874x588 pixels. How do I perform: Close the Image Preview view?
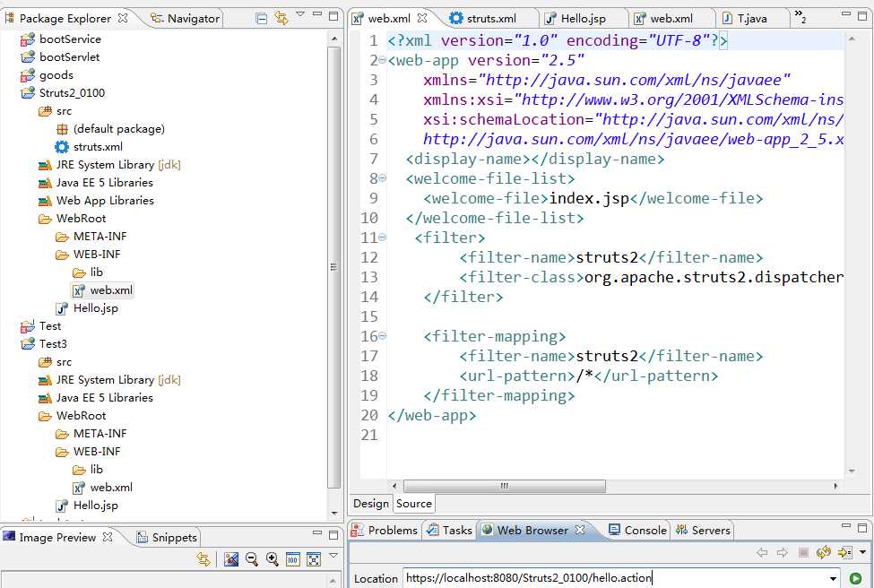pos(108,537)
